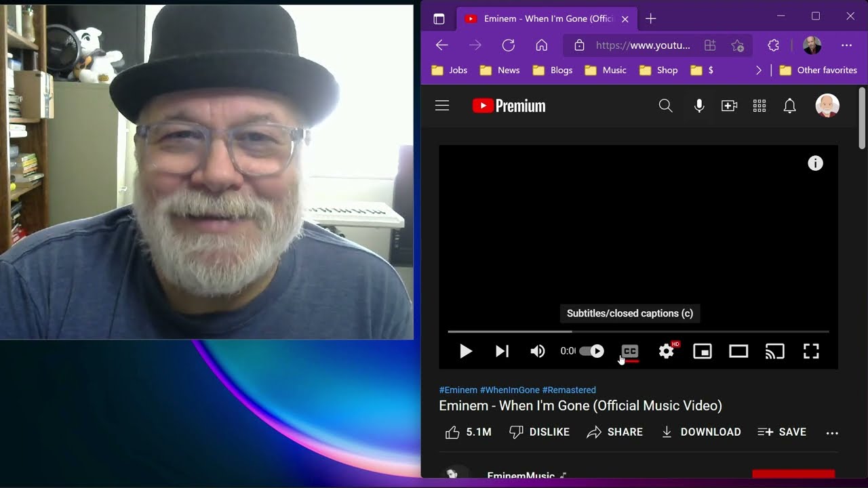Close the Eminem YouTube tab
The height and width of the screenshot is (488, 868).
(625, 19)
